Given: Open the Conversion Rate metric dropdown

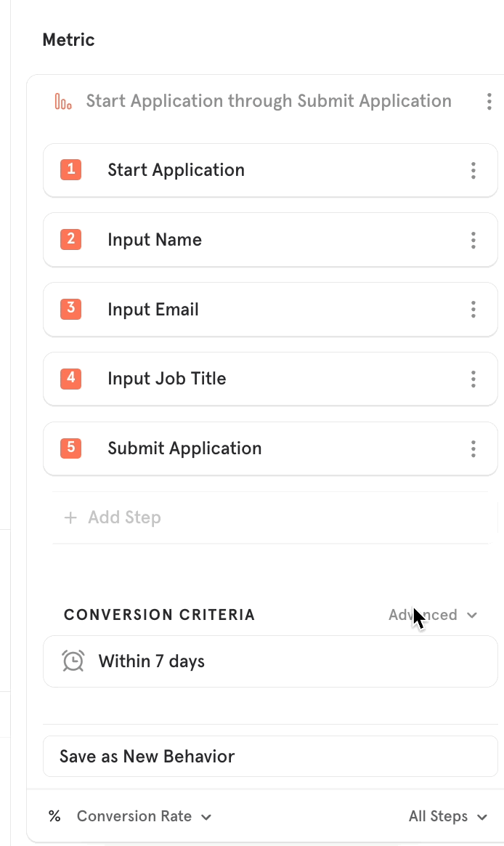Looking at the screenshot, I should pos(144,816).
